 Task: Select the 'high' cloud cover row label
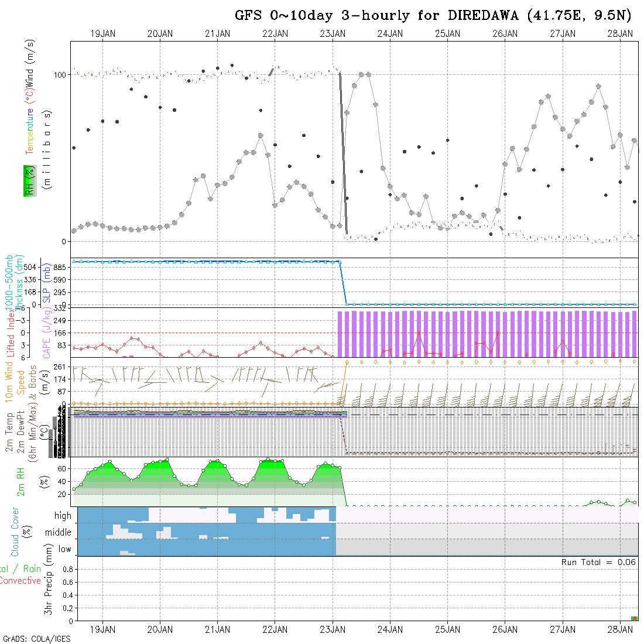63,516
